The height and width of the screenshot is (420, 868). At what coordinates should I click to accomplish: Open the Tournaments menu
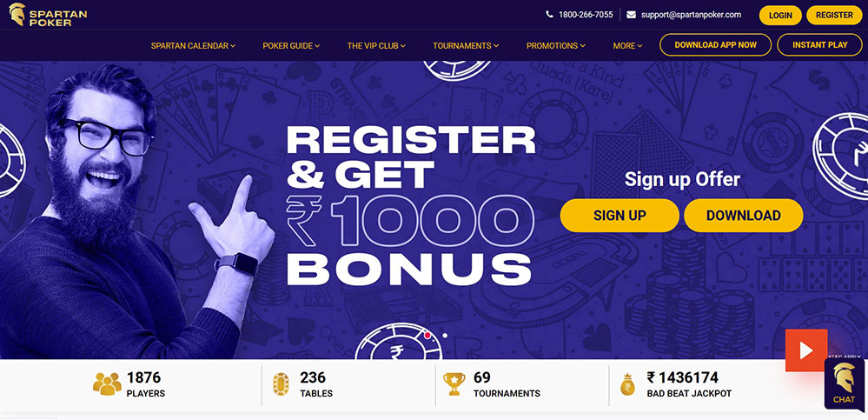pyautogui.click(x=466, y=46)
